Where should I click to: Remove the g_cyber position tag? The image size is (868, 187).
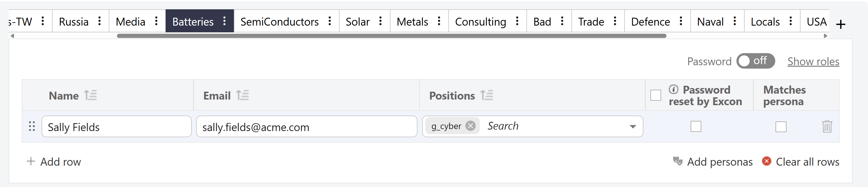[x=470, y=126]
